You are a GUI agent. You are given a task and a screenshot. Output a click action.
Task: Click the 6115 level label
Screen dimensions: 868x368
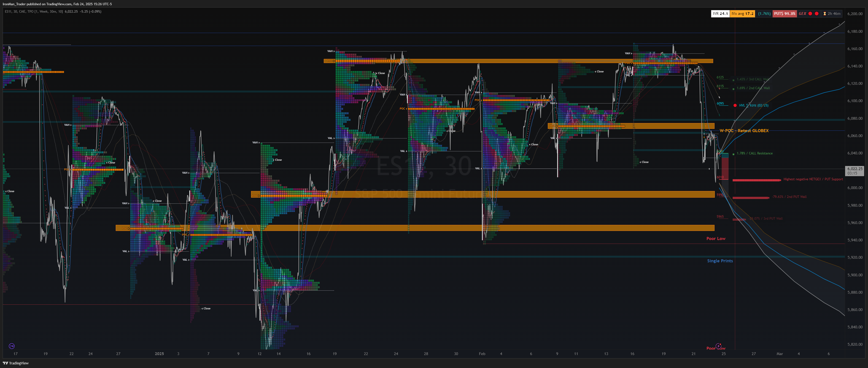720,86
